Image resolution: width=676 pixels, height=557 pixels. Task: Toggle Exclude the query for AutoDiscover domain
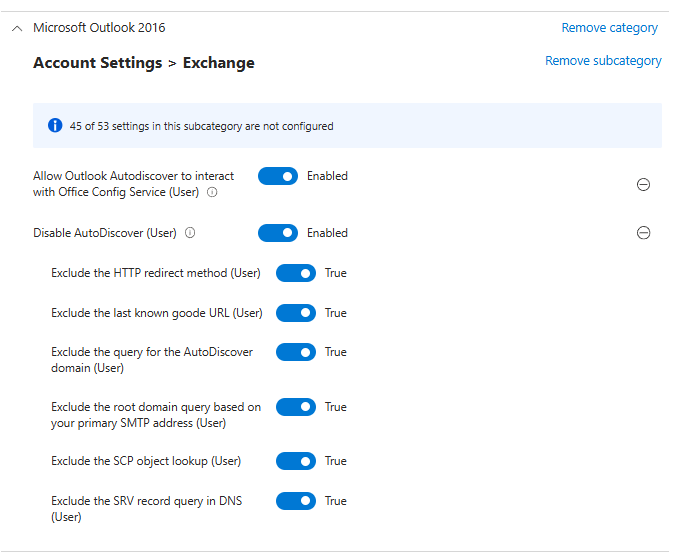coord(296,352)
